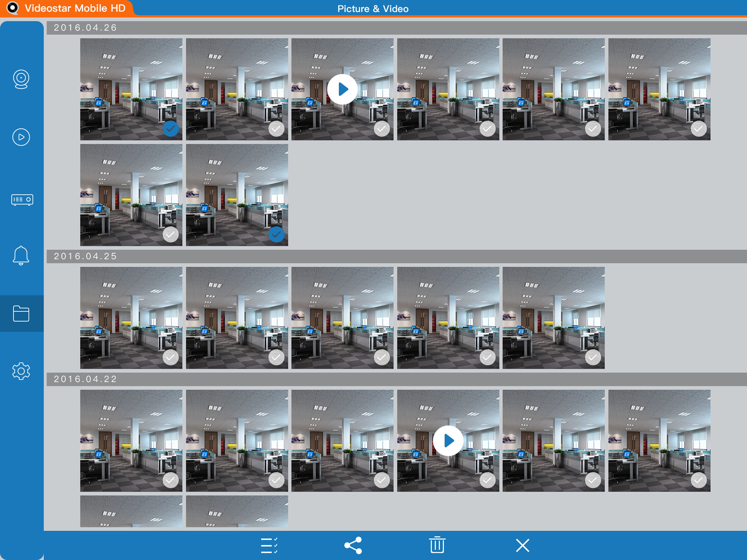The width and height of the screenshot is (747, 560).
Task: Cancel selection mode with X icon
Action: pos(523,545)
